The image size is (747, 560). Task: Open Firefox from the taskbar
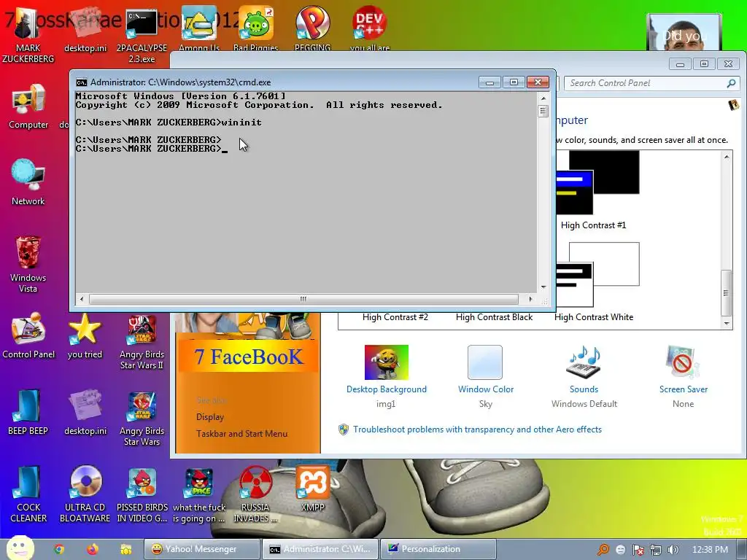point(93,549)
